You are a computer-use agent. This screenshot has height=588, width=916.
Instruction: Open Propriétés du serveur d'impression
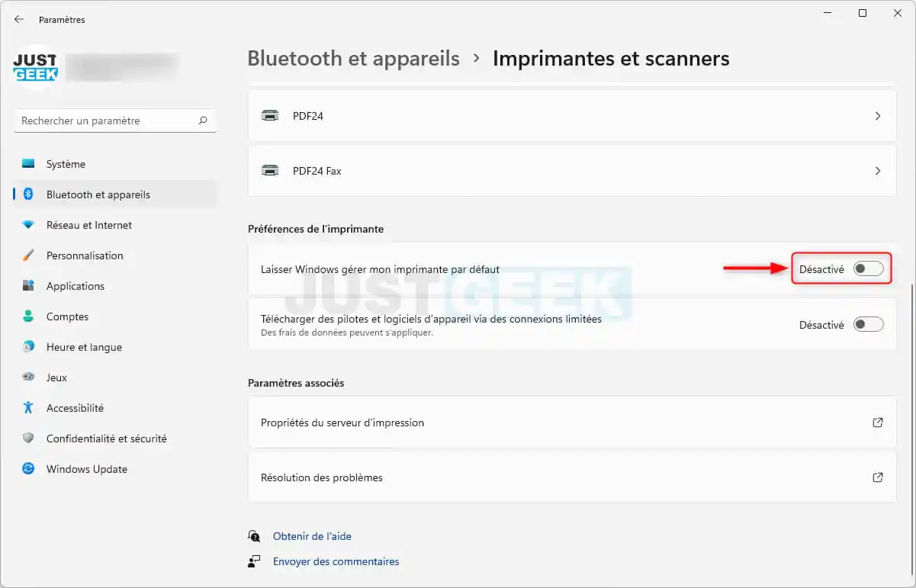click(572, 423)
